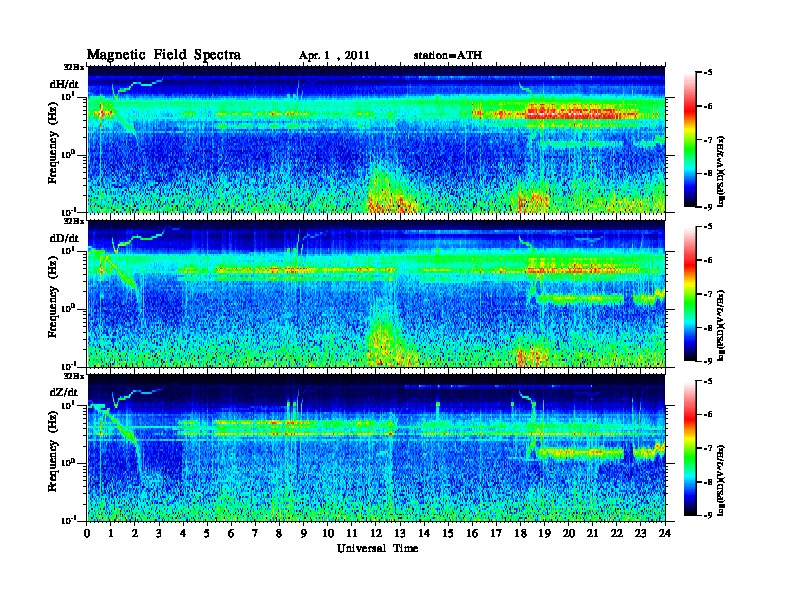
Task: Click hour 0 on the time axis
Action: pyautogui.click(x=87, y=534)
